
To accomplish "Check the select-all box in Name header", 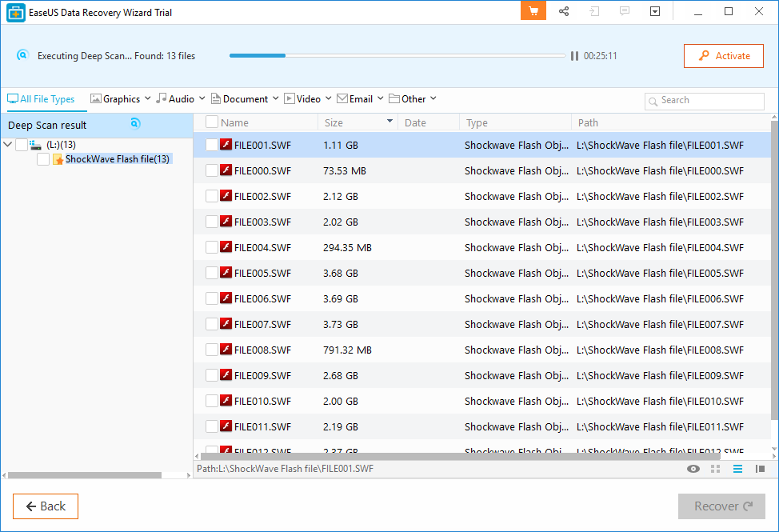I will [x=212, y=122].
